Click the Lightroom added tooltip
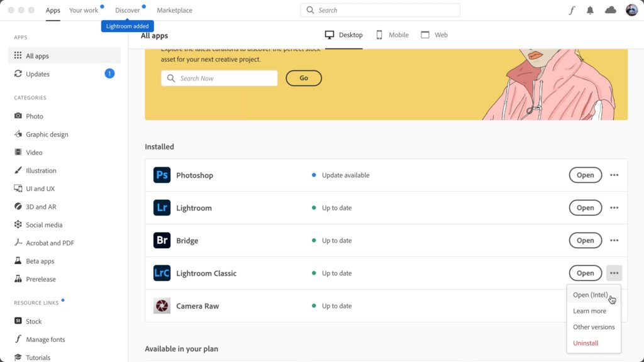Image resolution: width=644 pixels, height=362 pixels. pos(127,26)
